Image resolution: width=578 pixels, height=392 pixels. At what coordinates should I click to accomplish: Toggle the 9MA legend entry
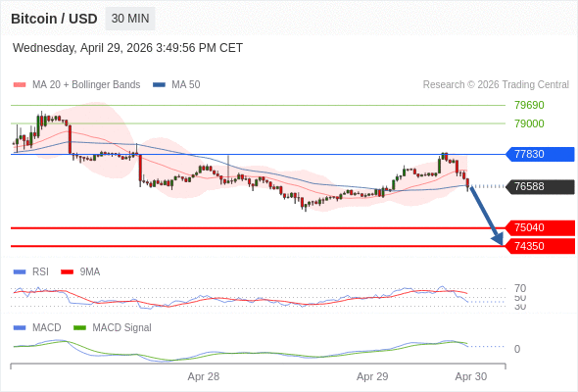tap(80, 272)
